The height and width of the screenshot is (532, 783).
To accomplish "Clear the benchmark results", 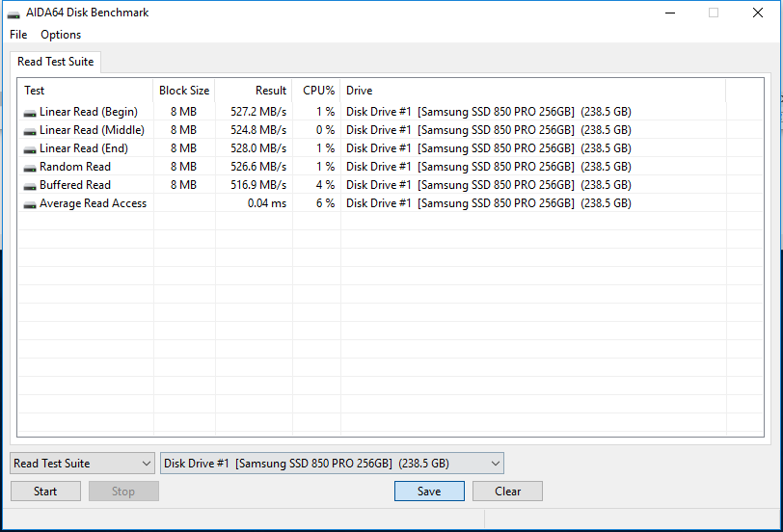I will [507, 492].
